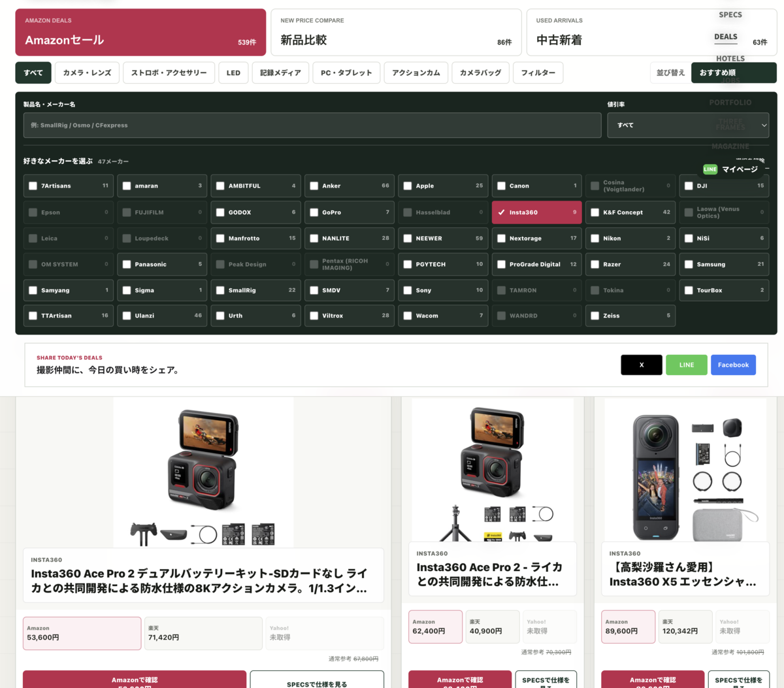Check the Apple maker checkbox

coord(408,186)
